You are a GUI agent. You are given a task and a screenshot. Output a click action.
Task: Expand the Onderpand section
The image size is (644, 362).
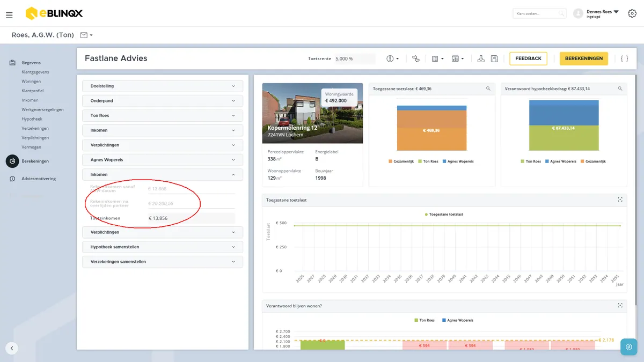[163, 101]
